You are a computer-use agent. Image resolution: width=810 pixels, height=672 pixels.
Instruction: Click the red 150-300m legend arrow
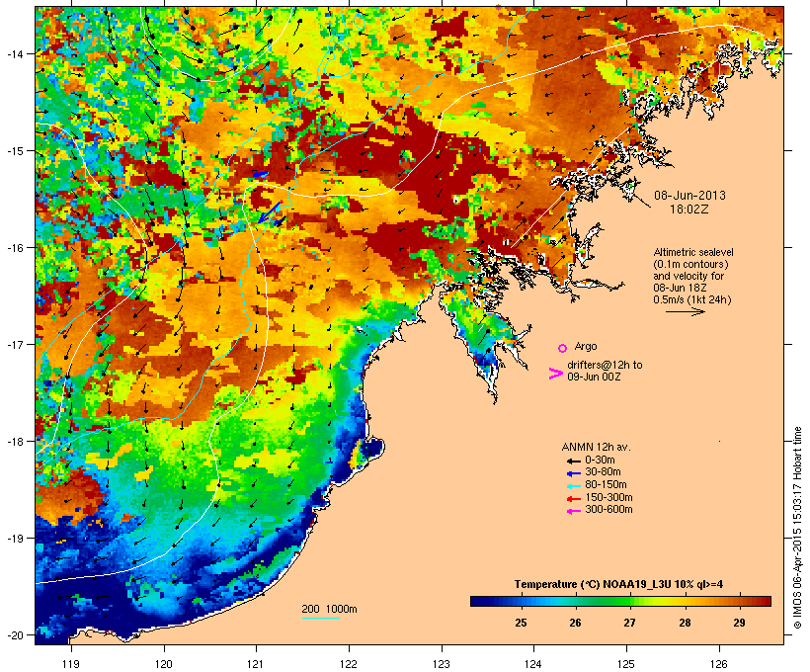(573, 498)
